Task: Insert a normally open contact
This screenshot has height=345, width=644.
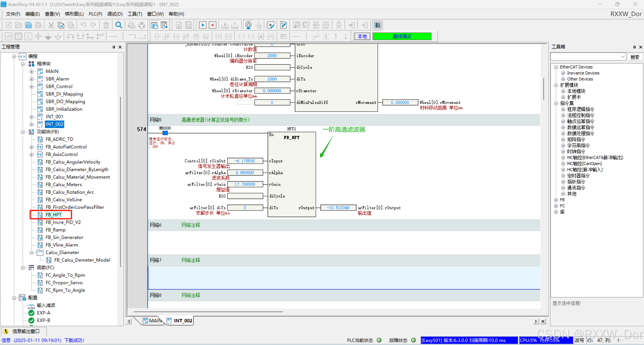Action: pyautogui.click(x=157, y=37)
